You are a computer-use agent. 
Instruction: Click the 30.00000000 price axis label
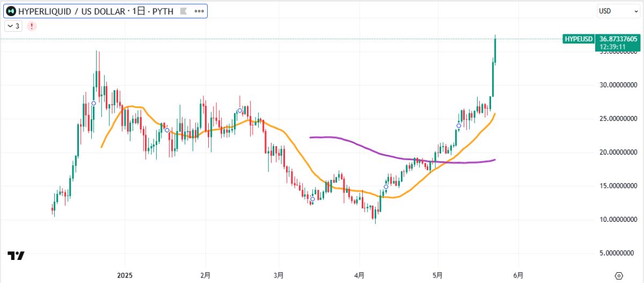pos(618,85)
